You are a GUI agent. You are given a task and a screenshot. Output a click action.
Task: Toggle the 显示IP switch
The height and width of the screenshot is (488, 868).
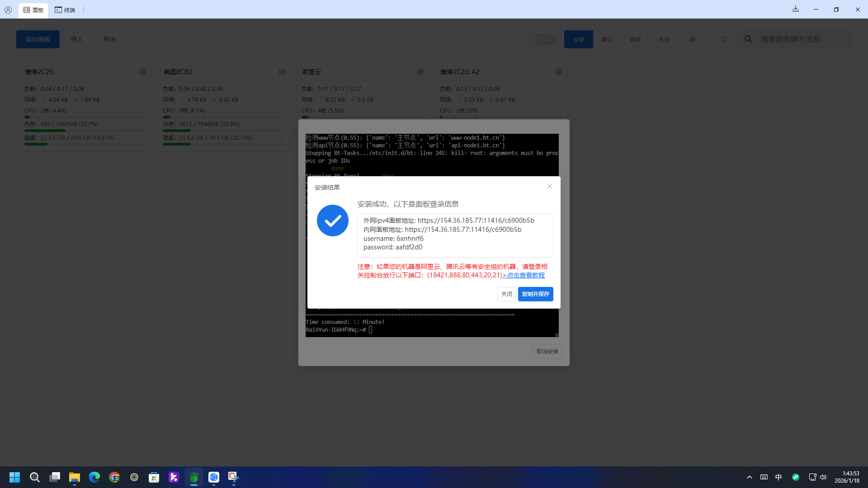click(x=541, y=39)
